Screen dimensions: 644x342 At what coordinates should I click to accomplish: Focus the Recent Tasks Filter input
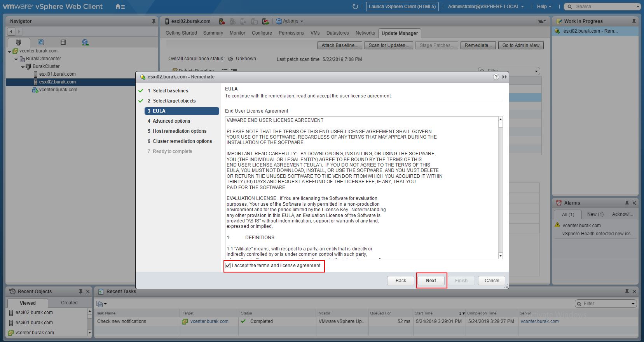(606, 304)
